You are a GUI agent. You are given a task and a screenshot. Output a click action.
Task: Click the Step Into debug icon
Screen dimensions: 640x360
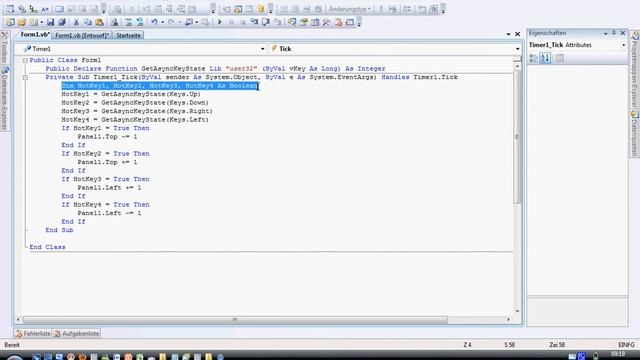[x=254, y=22]
